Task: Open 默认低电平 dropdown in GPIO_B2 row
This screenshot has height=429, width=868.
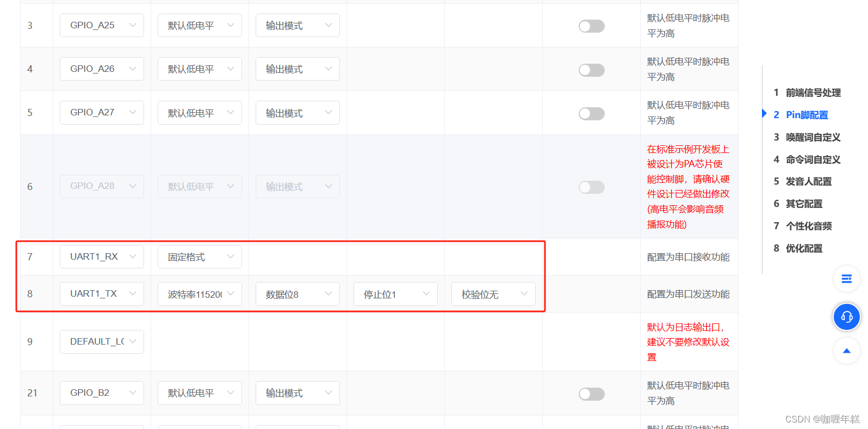Action: [x=200, y=393]
